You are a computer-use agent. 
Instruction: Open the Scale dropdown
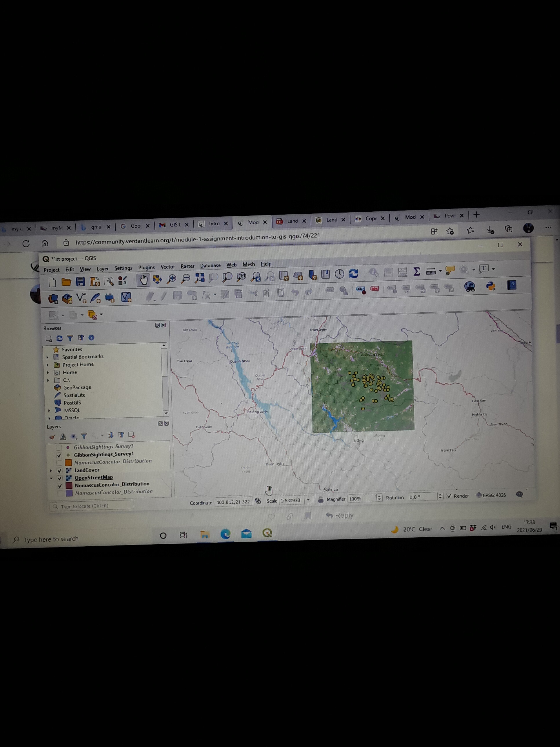tap(308, 500)
